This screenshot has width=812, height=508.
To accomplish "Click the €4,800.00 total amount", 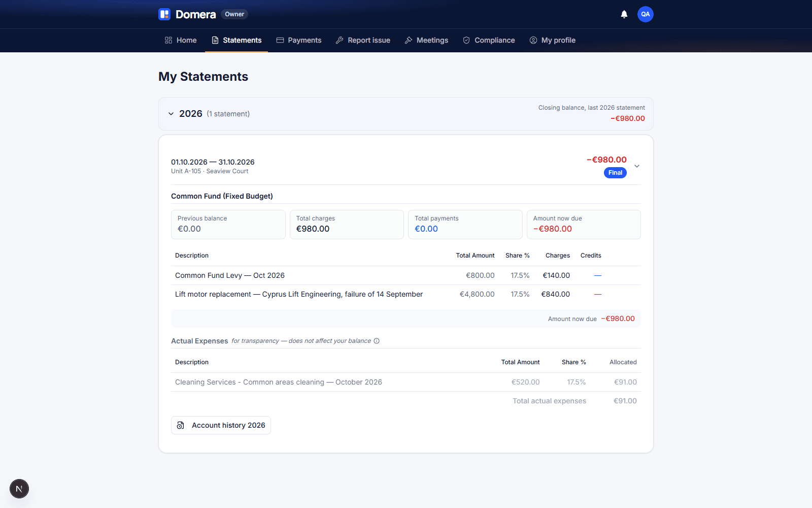I will pyautogui.click(x=477, y=294).
